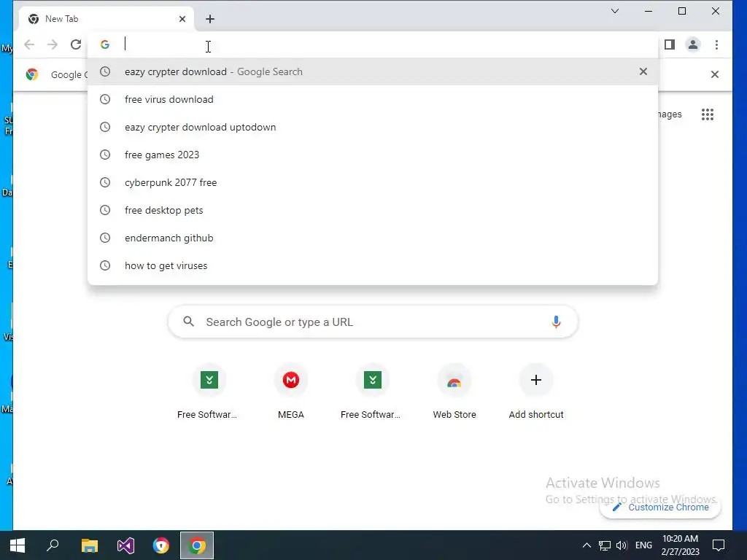Open the profile avatar menu

pos(693,44)
